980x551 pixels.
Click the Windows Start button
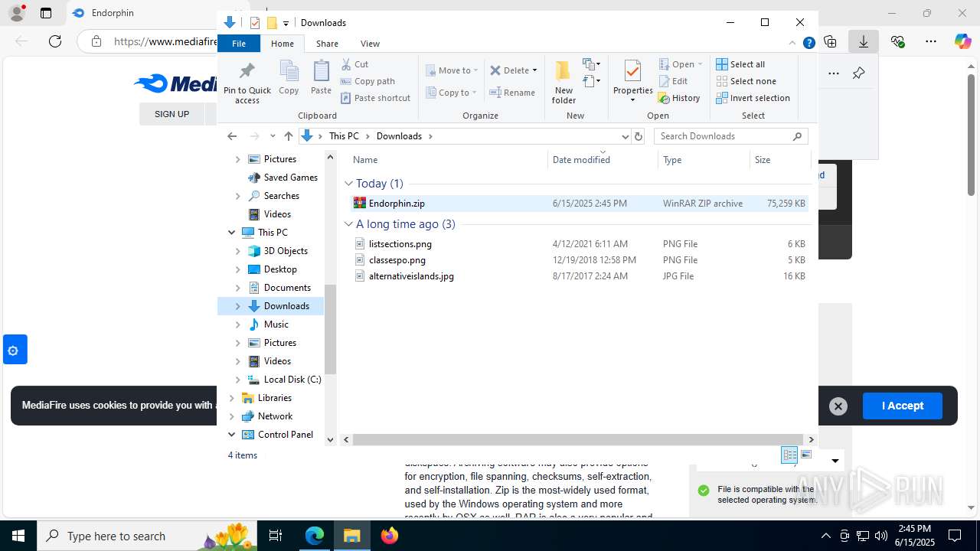pos(18,536)
